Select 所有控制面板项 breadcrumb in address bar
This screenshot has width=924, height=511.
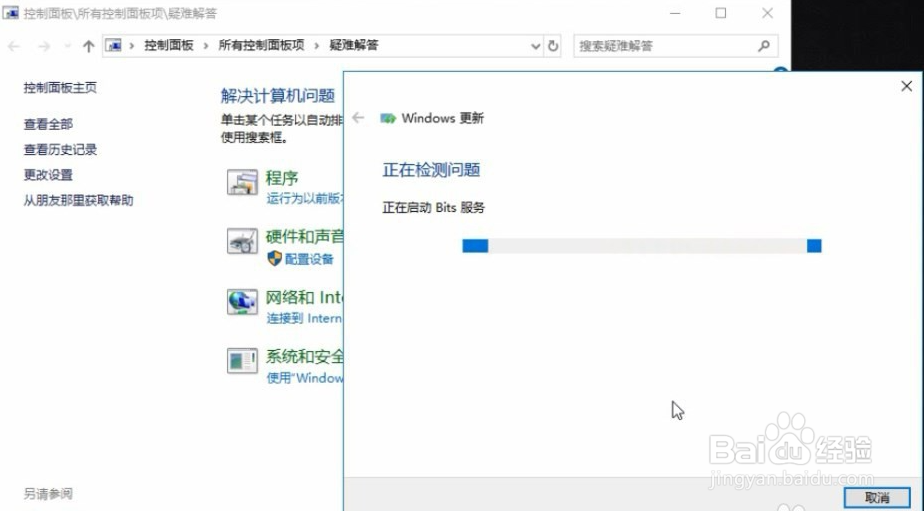coord(262,45)
